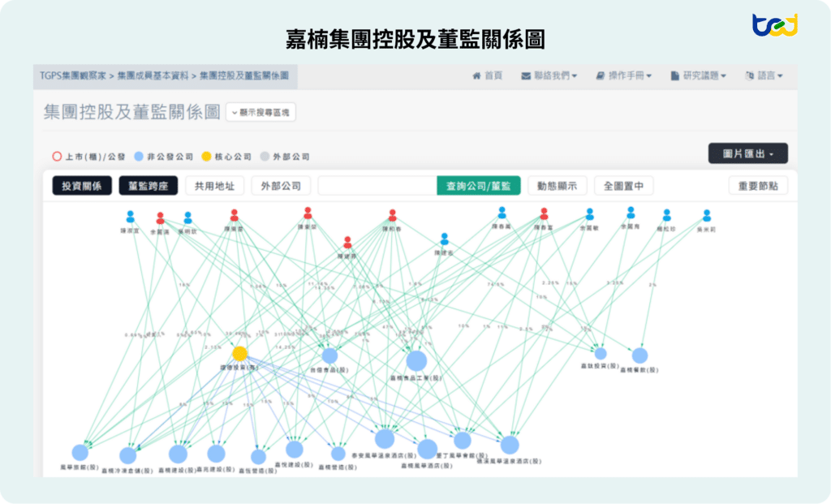Toggle the 投資關係 relationship filter

point(82,186)
